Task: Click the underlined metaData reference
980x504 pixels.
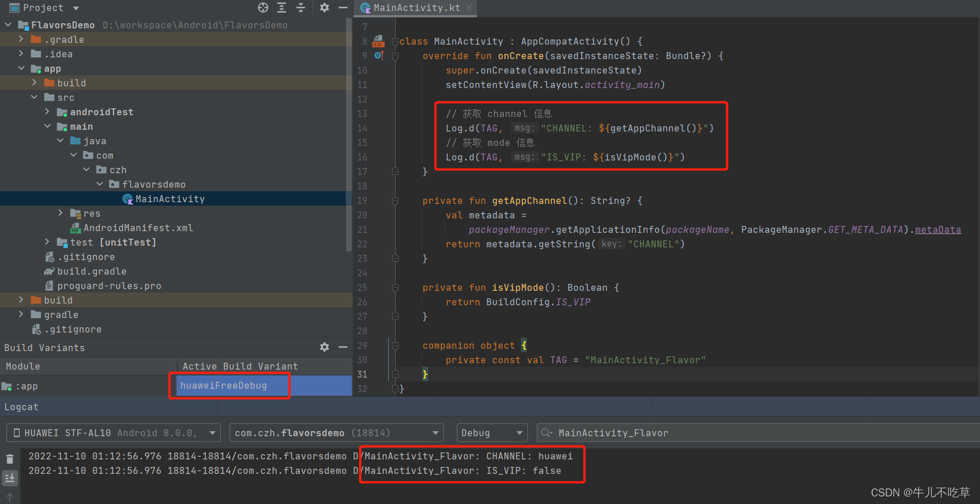Action: tap(938, 229)
